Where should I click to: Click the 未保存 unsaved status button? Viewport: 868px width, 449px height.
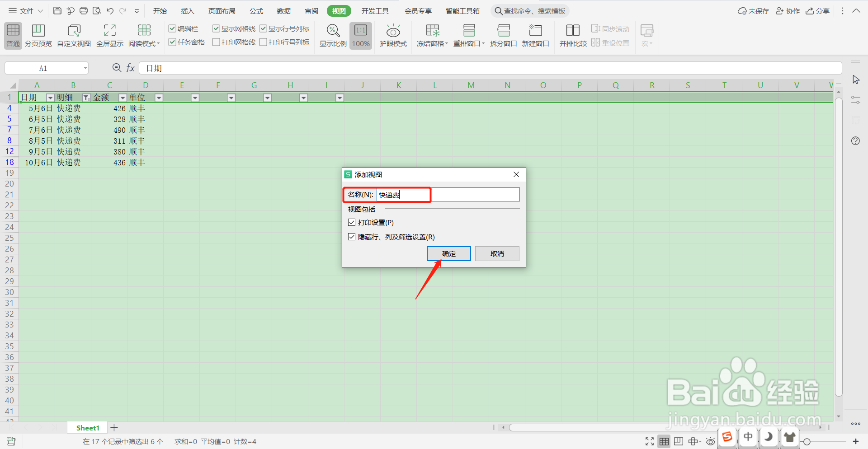753,11
